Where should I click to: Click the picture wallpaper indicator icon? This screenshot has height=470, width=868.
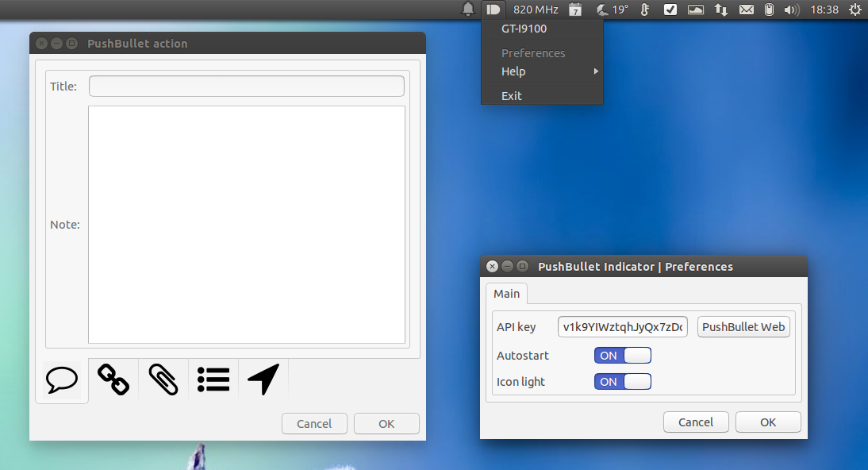[x=696, y=10]
